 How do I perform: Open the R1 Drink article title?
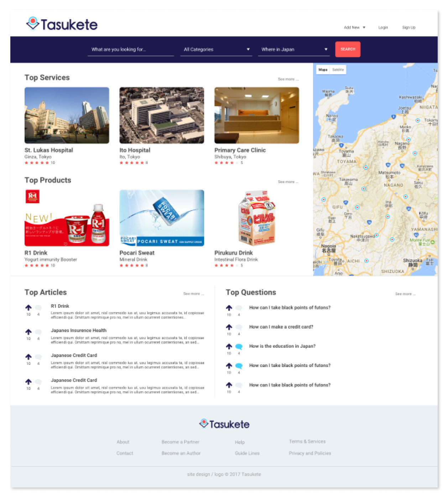tap(60, 306)
